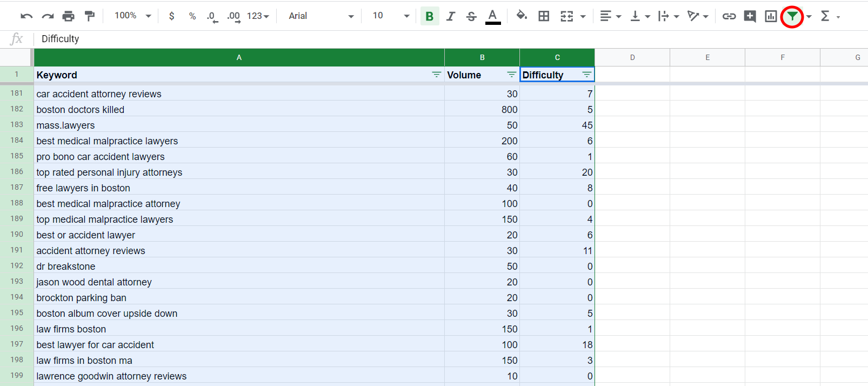868x386 pixels.
Task: Click the print icon
Action: click(68, 16)
